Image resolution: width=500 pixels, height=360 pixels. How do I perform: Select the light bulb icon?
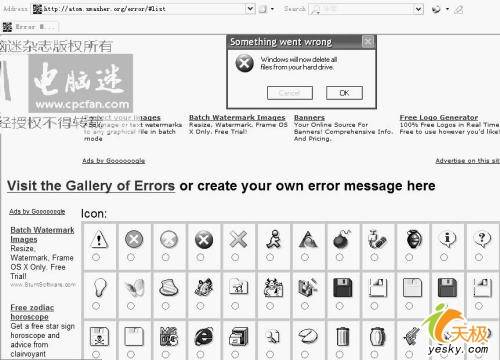99,287
